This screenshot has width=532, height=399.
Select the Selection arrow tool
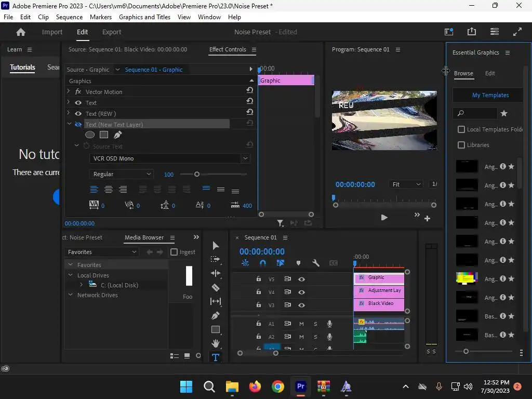pyautogui.click(x=216, y=246)
